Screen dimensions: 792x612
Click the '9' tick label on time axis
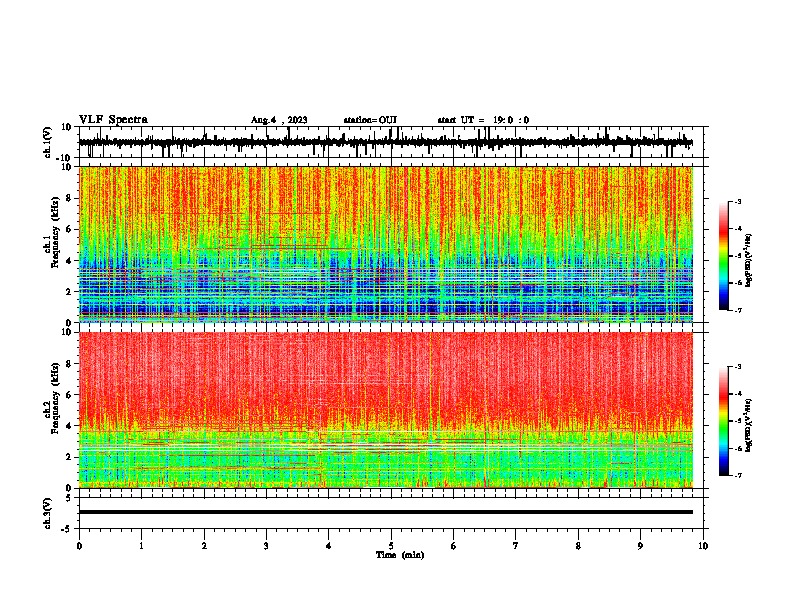(641, 546)
